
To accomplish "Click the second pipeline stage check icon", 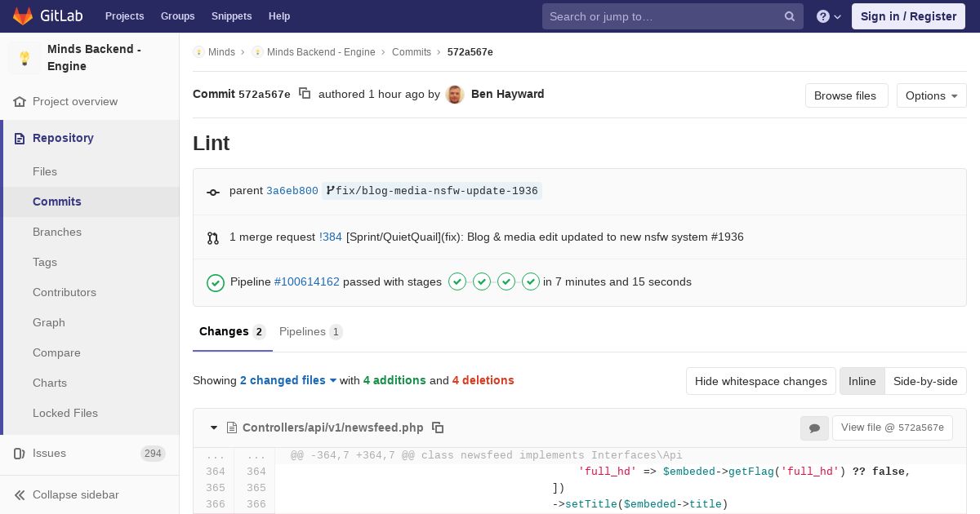I will [x=482, y=281].
